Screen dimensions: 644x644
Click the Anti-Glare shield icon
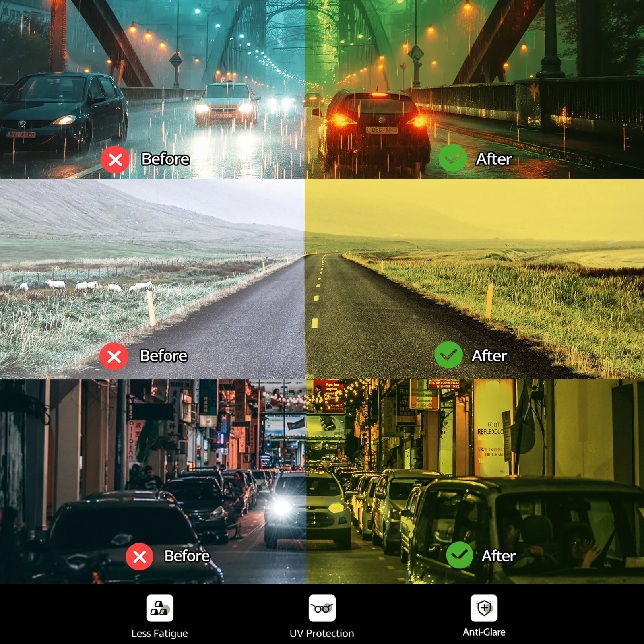point(484,608)
